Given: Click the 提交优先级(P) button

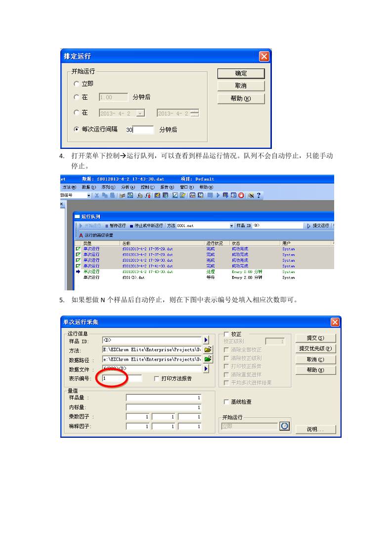Looking at the screenshot, I should click(315, 349).
